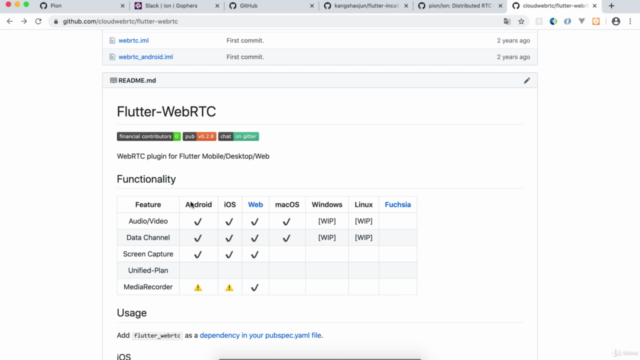This screenshot has width=640, height=360.
Task: Follow the Fuchsia column header link
Action: pyautogui.click(x=398, y=204)
